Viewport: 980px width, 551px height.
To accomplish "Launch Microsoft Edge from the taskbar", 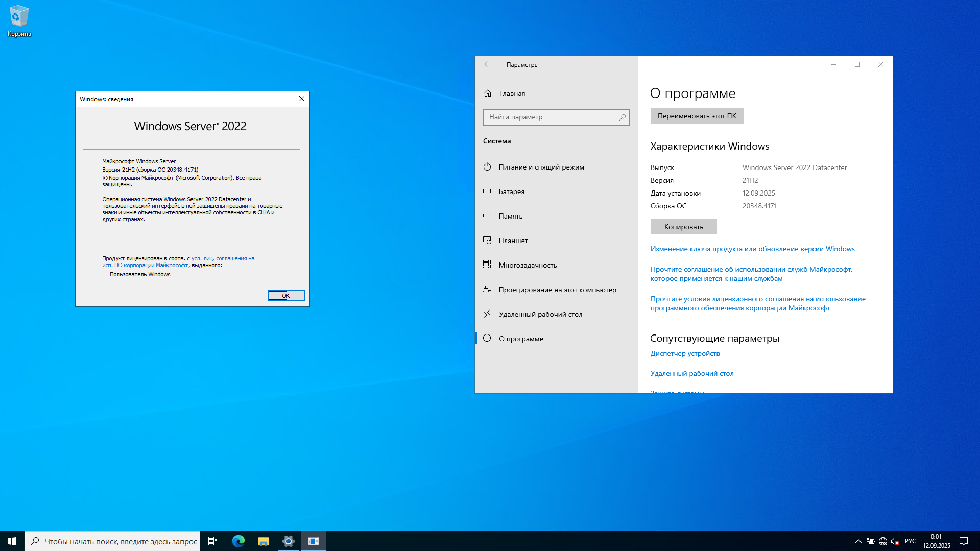I will coord(238,541).
